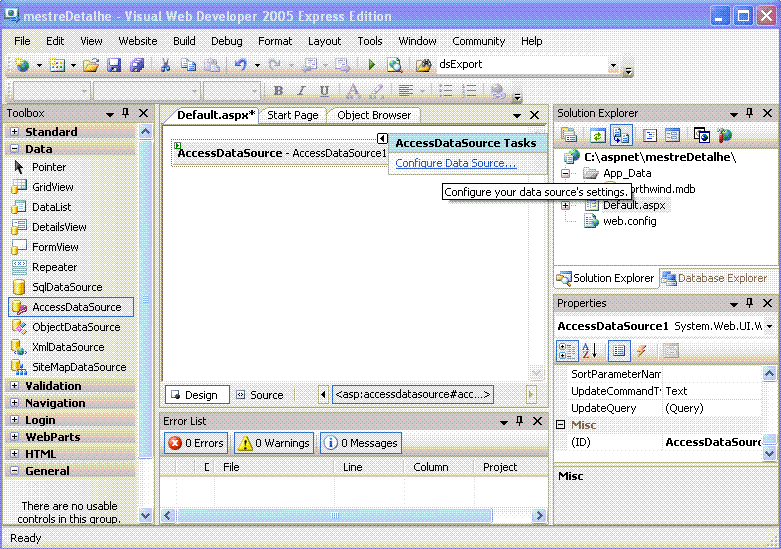Image resolution: width=781 pixels, height=549 pixels.
Task: Click Properties grid scroll down arrow
Action: [x=770, y=454]
